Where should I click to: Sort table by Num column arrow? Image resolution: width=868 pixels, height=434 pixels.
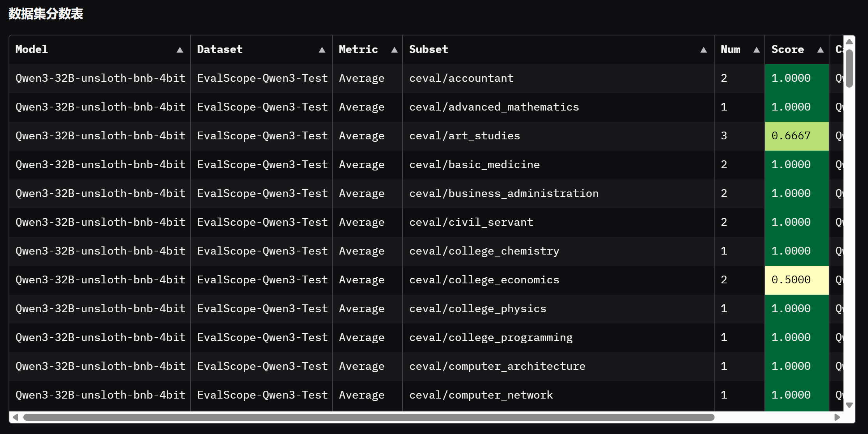[x=756, y=50]
